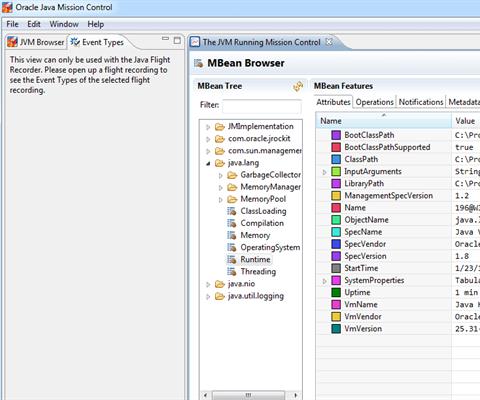The width and height of the screenshot is (480, 400).
Task: Click the StartTime gray swatch
Action: click(x=336, y=268)
